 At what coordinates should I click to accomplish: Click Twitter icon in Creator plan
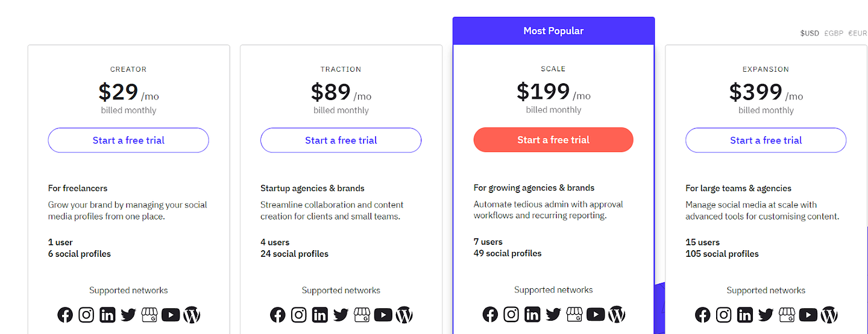(128, 315)
